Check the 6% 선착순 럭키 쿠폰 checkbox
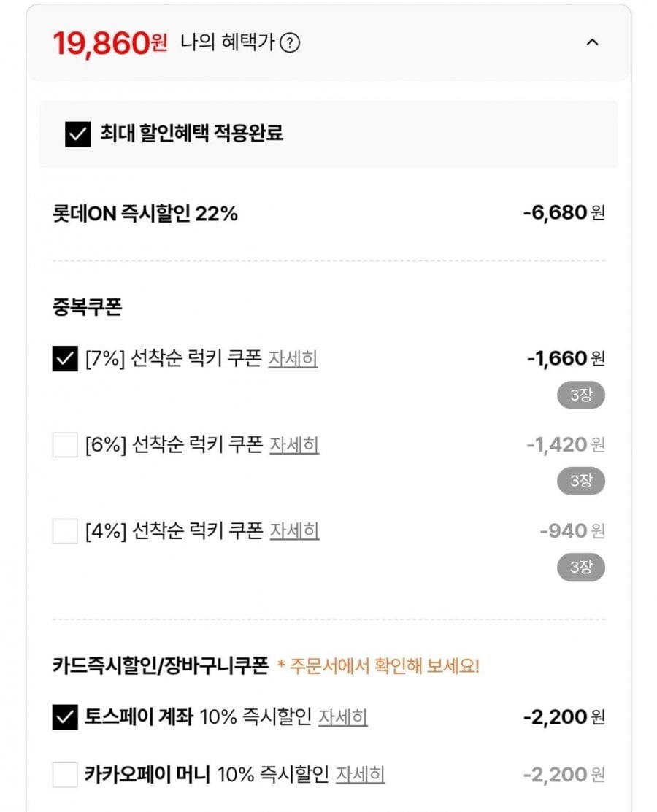Screen dimensions: 657x812 [x=65, y=445]
